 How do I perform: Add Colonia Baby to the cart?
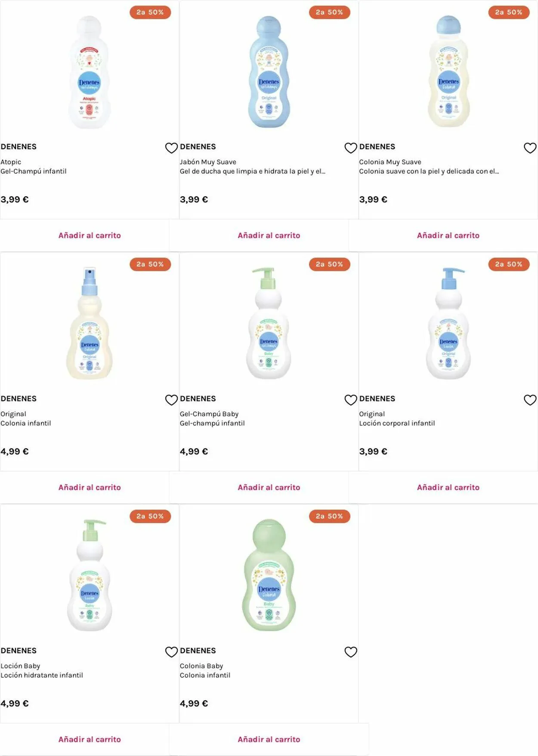click(269, 739)
